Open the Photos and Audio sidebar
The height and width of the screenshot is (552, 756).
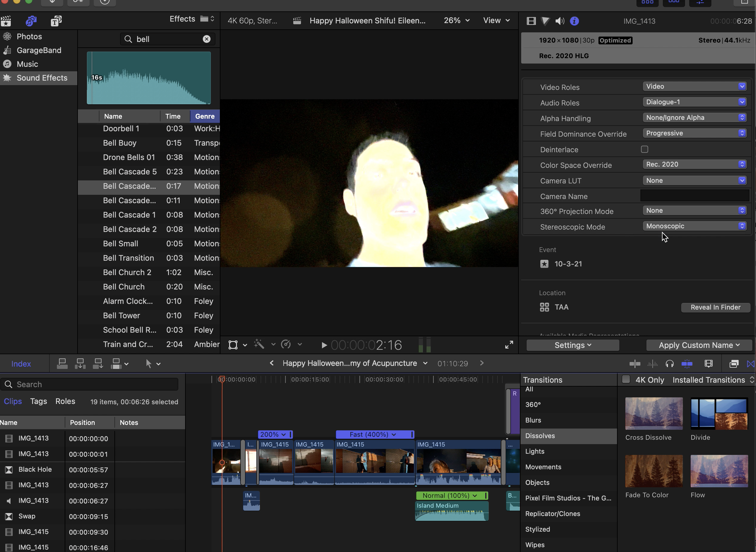pos(31,21)
